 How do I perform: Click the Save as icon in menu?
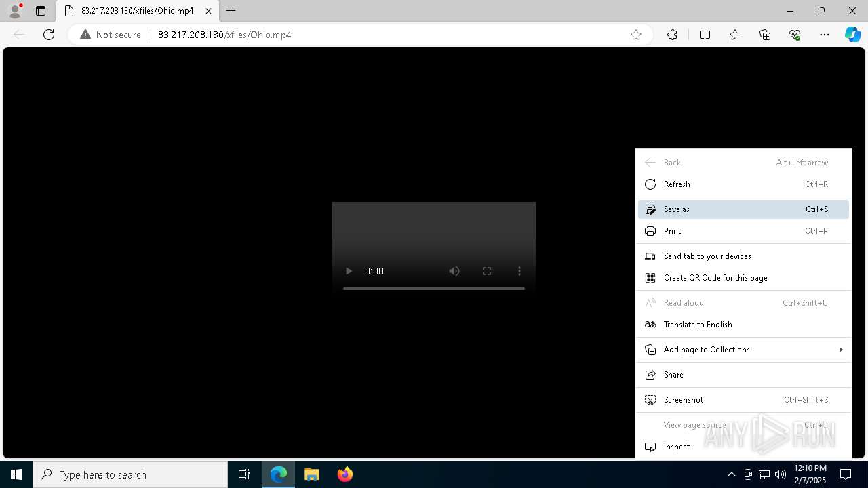pos(650,209)
